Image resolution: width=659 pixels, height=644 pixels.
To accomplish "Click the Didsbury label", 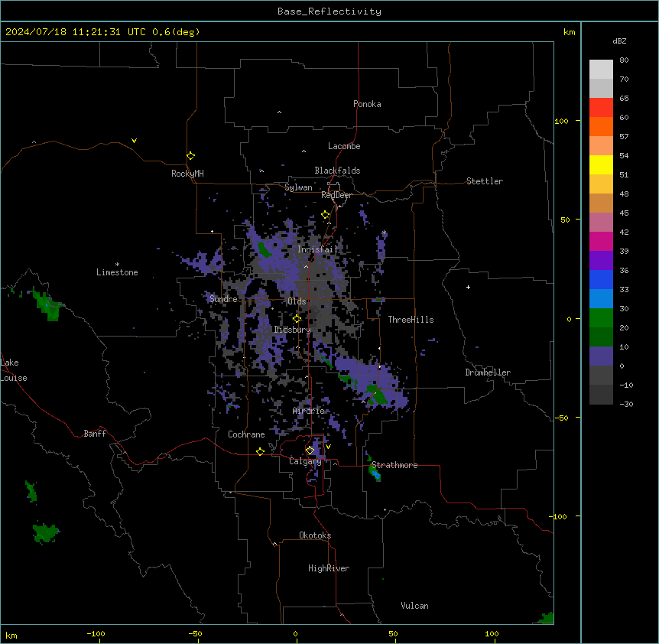I will click(293, 330).
